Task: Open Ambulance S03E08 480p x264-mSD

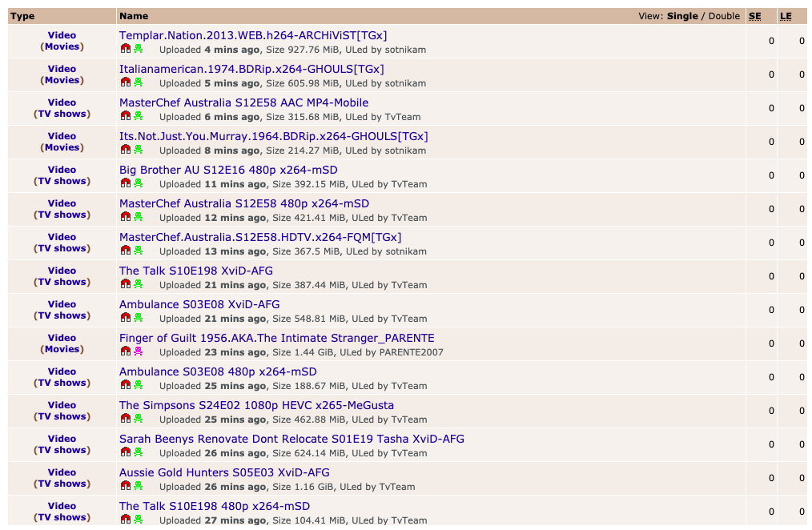Action: [x=218, y=371]
